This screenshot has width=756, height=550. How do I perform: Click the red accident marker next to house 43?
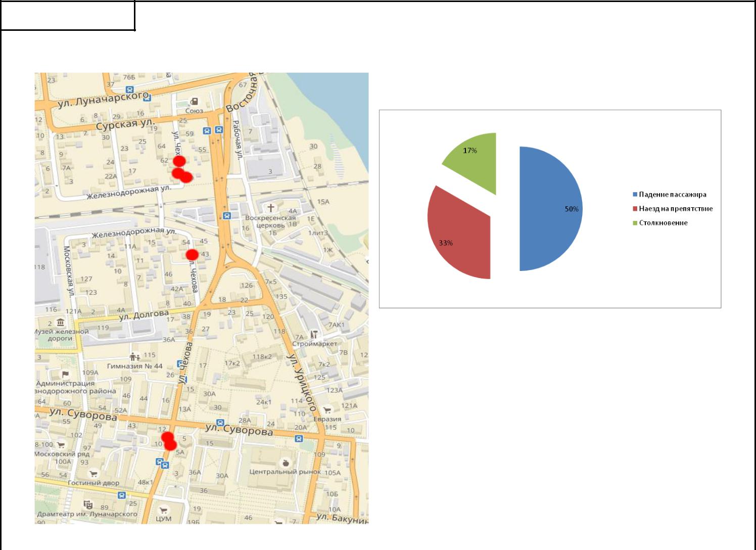pos(192,254)
